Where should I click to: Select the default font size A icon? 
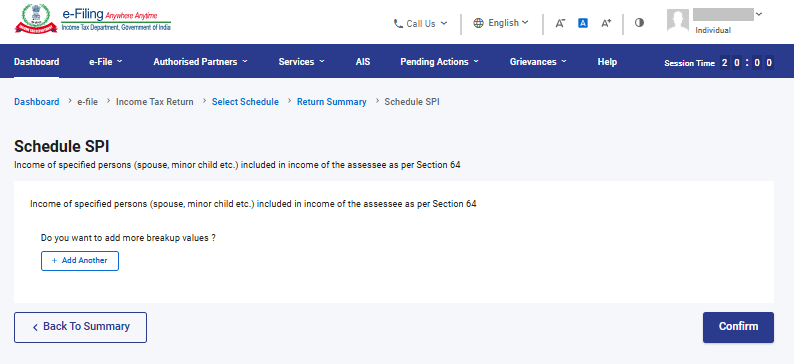(x=583, y=23)
